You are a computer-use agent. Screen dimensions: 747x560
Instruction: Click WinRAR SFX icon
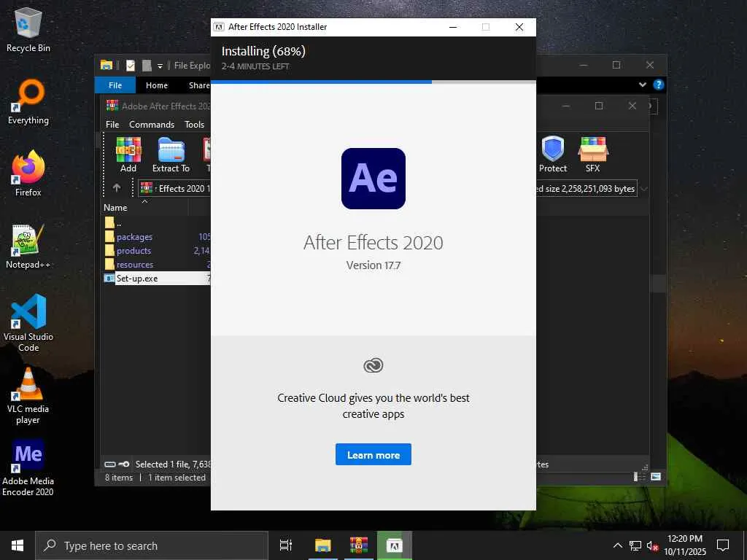pos(592,155)
